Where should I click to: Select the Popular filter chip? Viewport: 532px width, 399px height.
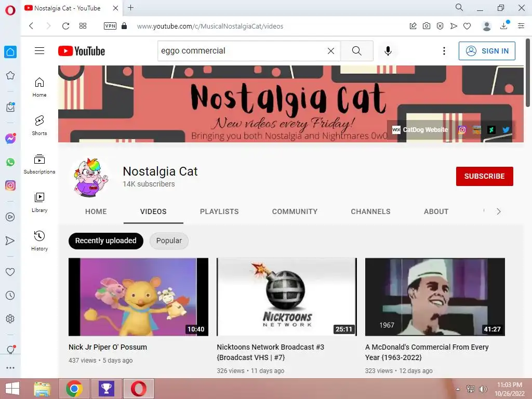(169, 241)
